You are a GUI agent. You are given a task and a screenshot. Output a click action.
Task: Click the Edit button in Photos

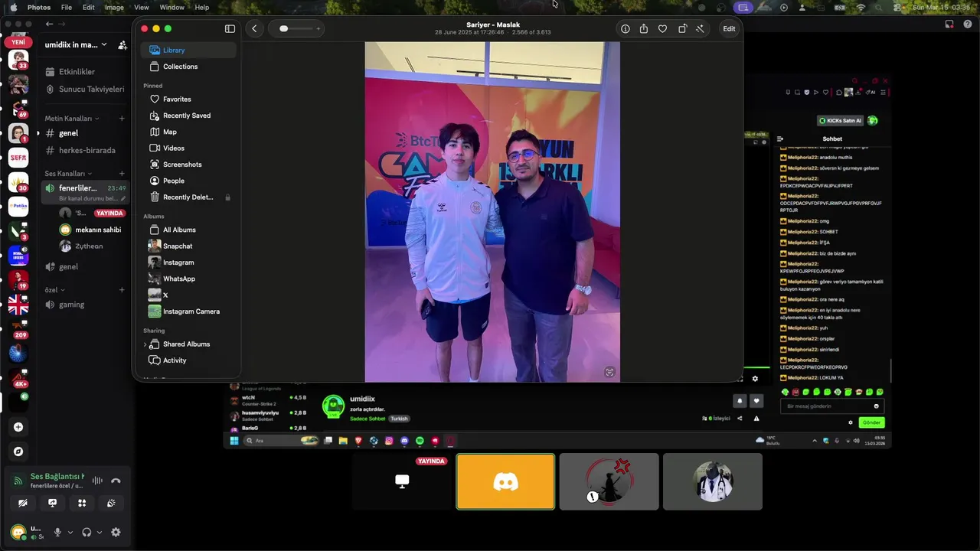(729, 29)
